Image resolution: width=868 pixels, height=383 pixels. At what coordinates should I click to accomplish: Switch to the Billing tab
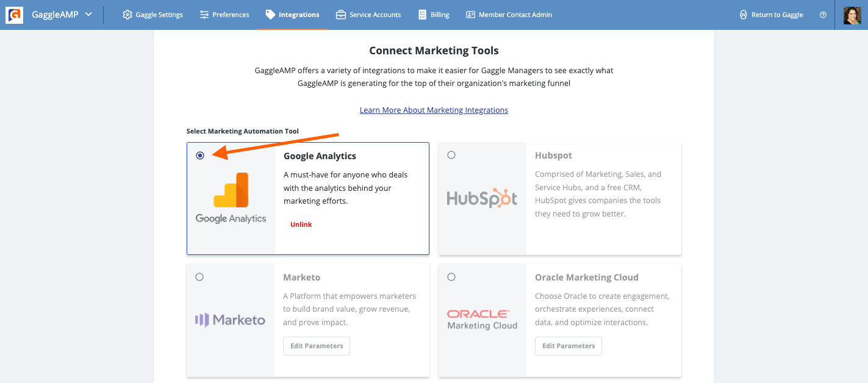434,15
